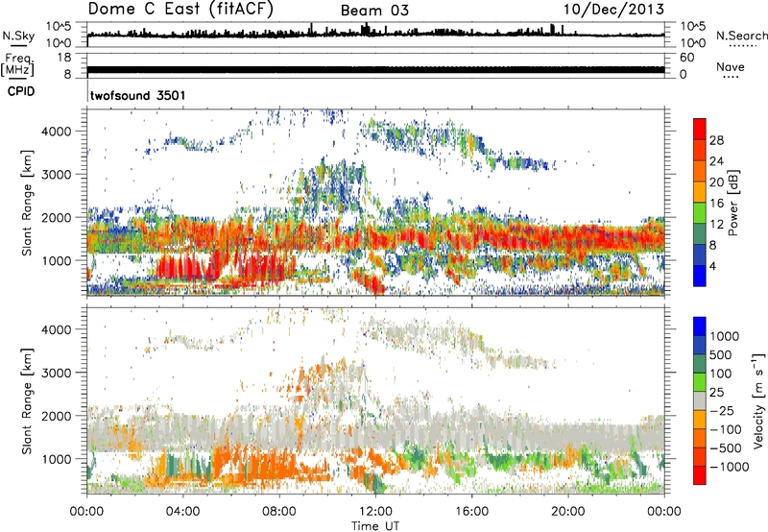768x532 pixels.
Task: Click the '24' power scale value
Action: click(716, 161)
